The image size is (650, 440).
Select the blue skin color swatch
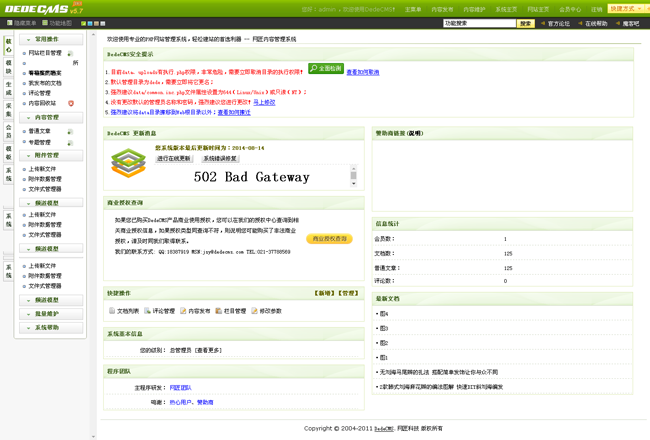(x=90, y=24)
